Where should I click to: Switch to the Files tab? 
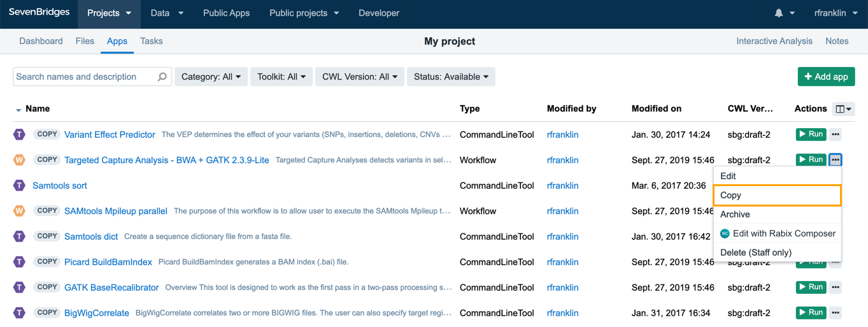click(x=85, y=41)
